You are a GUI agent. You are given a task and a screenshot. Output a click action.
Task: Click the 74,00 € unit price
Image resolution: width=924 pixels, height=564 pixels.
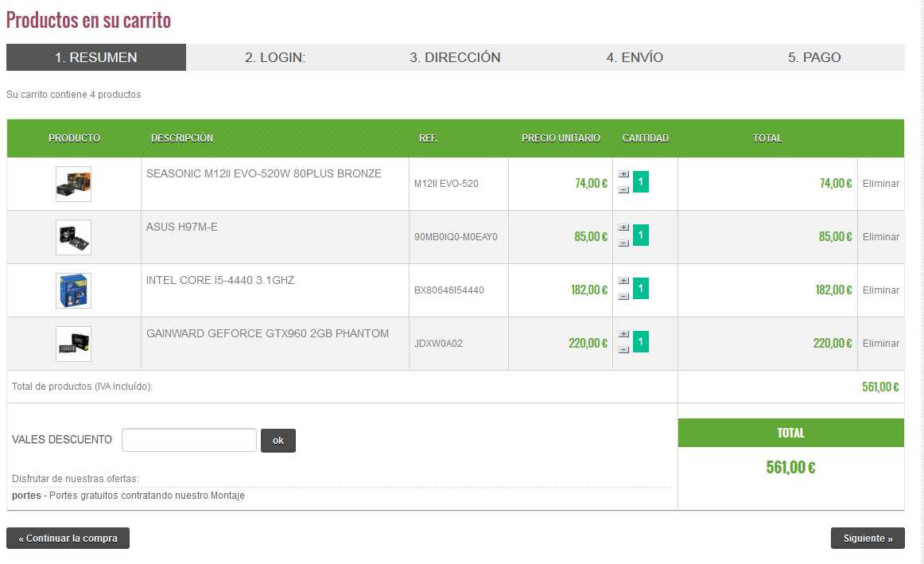point(591,183)
